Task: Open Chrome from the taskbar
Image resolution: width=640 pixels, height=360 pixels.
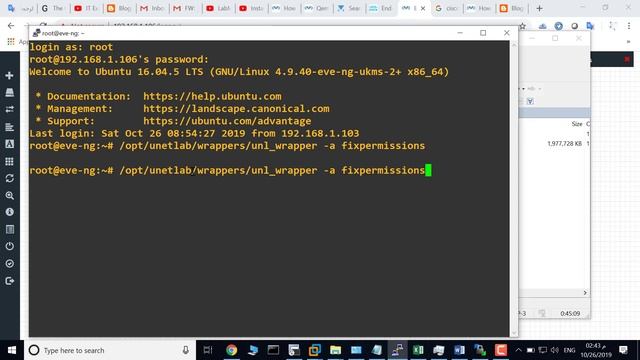Action: point(231,350)
